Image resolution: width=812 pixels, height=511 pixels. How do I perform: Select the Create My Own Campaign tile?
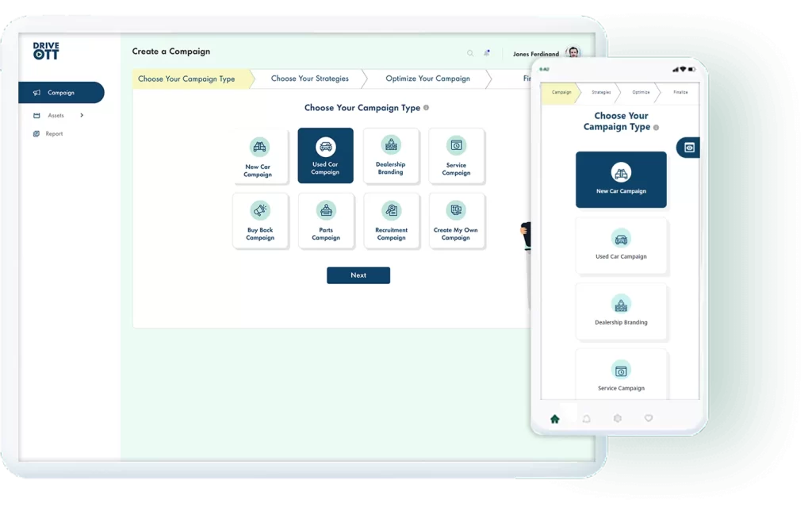pos(456,221)
